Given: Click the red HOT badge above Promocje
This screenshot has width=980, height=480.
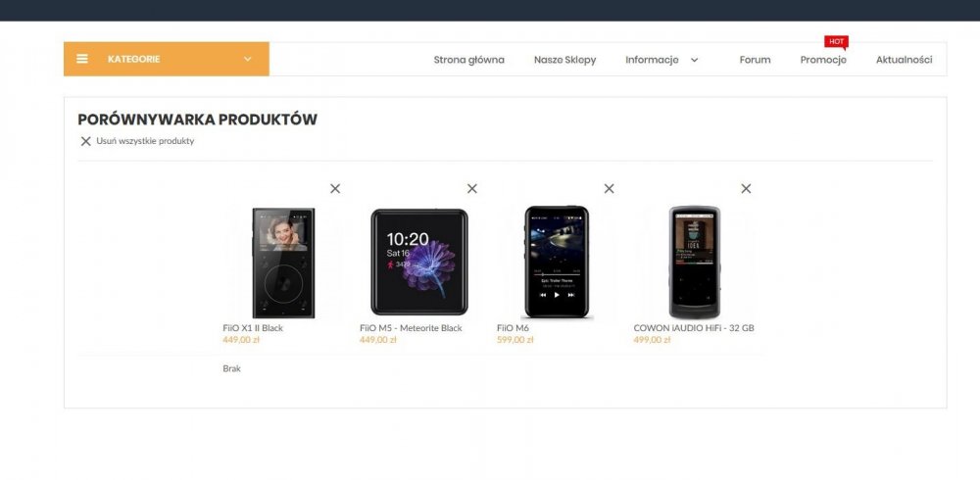Looking at the screenshot, I should pos(836,42).
